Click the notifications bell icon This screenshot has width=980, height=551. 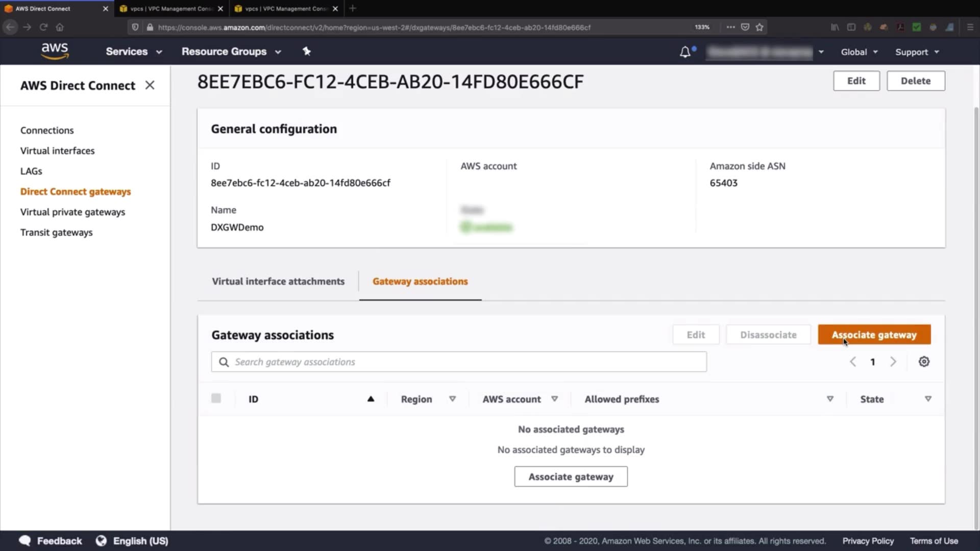(x=685, y=52)
